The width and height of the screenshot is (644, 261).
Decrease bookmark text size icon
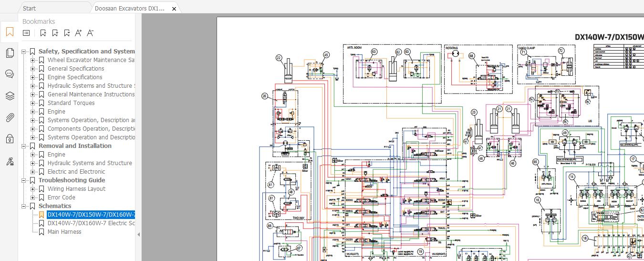[x=91, y=33]
